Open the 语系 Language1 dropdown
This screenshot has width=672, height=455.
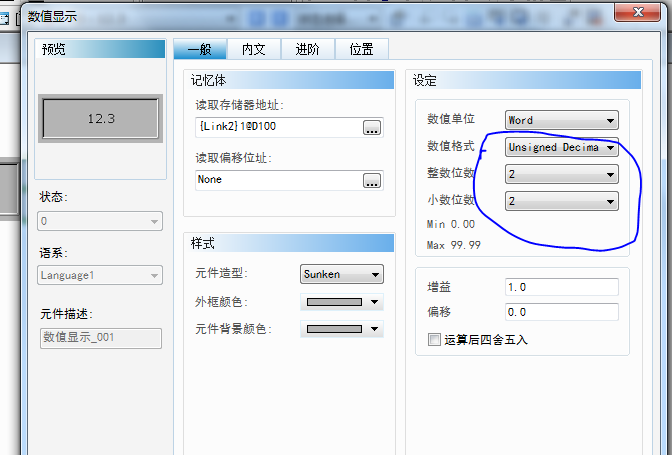(100, 275)
